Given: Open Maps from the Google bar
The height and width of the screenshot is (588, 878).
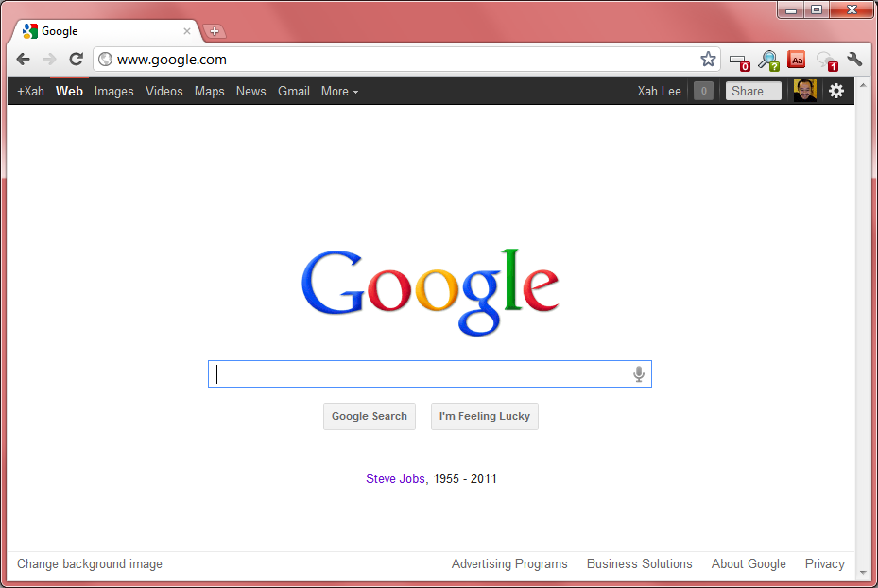Looking at the screenshot, I should click(x=210, y=92).
